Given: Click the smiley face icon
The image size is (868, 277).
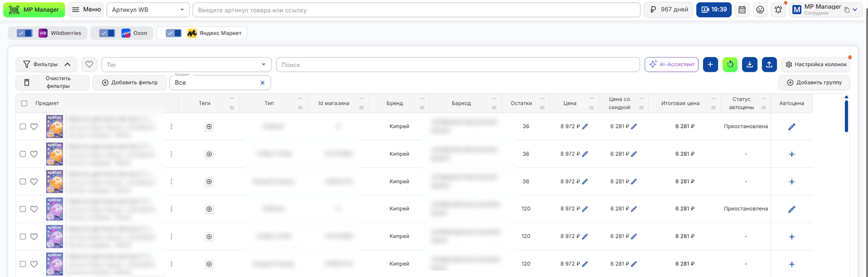Looking at the screenshot, I should [x=760, y=10].
